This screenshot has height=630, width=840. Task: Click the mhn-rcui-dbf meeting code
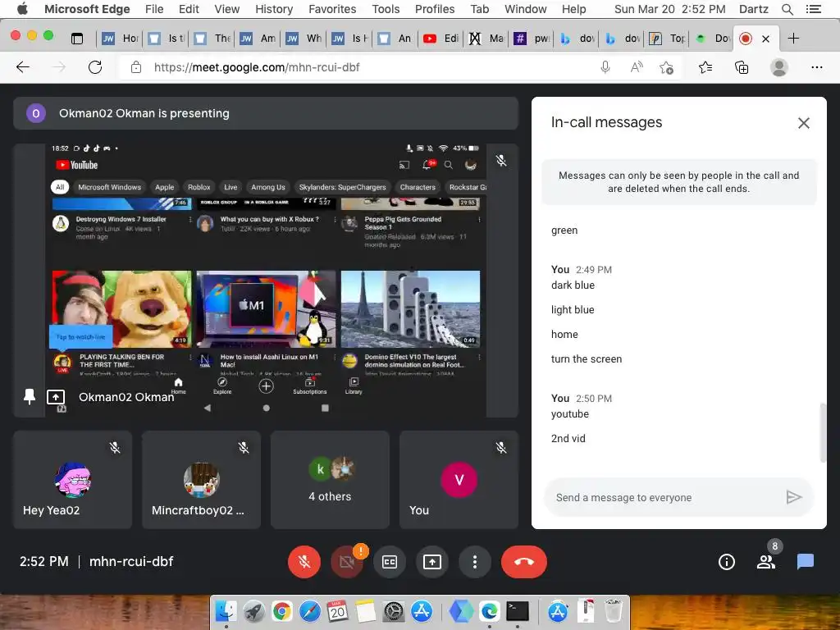(x=131, y=561)
